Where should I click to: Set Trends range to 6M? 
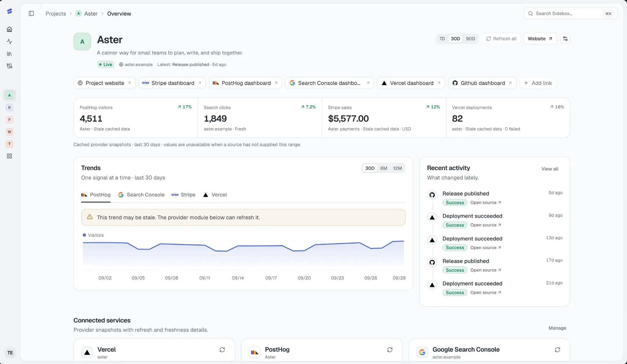384,168
